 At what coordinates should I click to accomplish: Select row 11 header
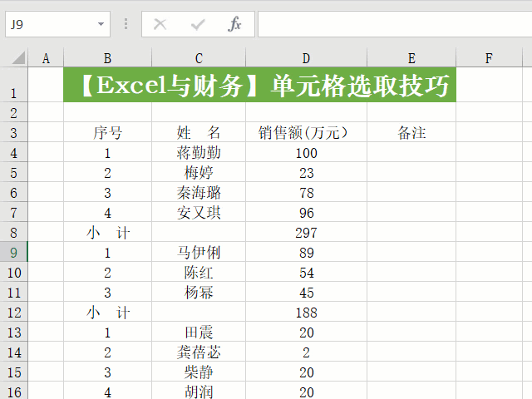tap(14, 292)
